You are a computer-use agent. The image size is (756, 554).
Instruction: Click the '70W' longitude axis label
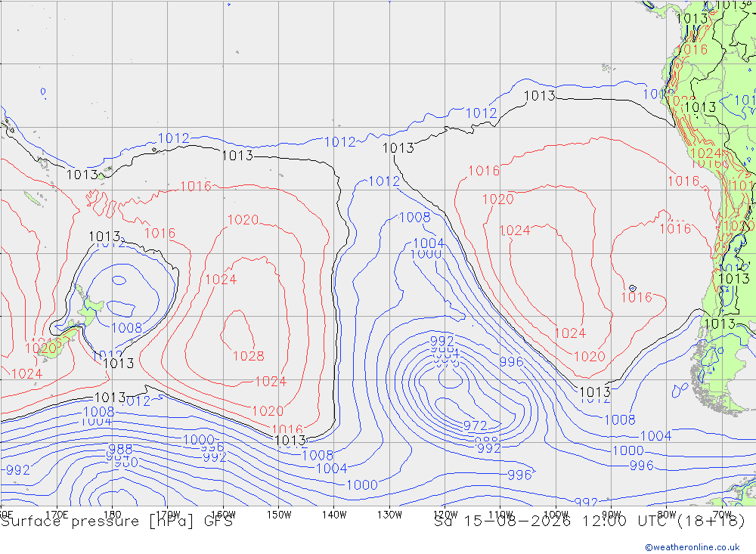(x=722, y=515)
